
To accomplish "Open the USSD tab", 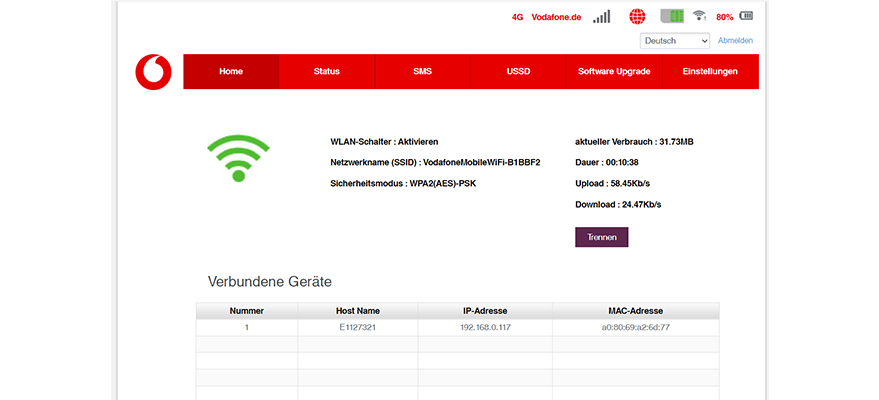I will click(x=518, y=72).
